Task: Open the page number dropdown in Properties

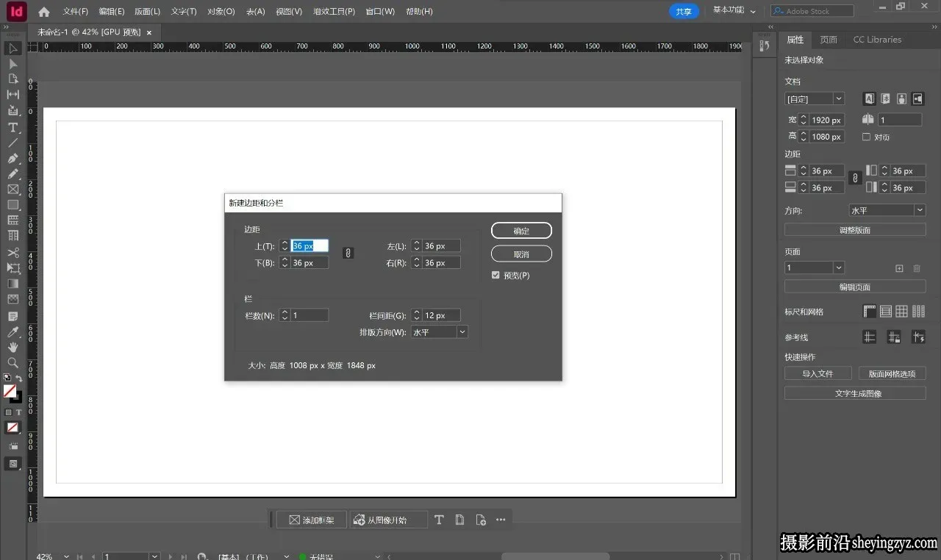Action: (815, 268)
